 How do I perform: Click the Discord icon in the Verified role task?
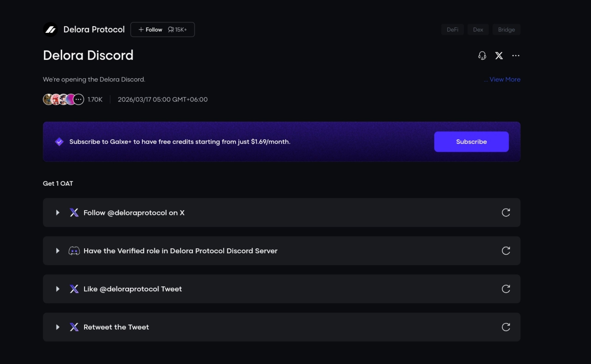74,251
